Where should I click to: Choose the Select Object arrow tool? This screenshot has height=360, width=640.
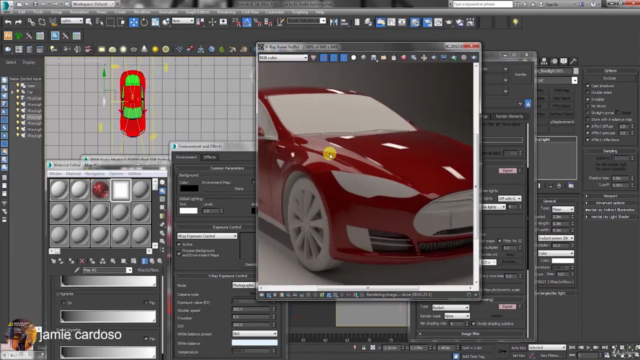(89, 22)
